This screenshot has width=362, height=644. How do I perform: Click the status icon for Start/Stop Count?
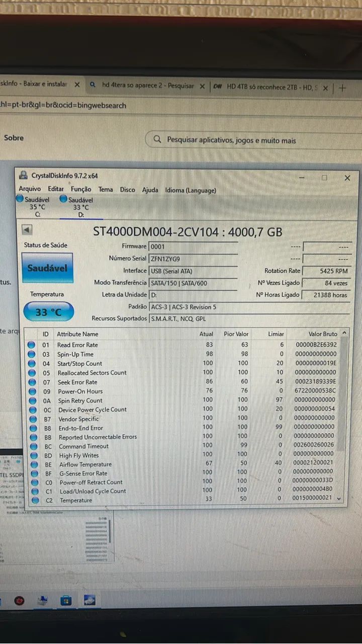pos(32,364)
